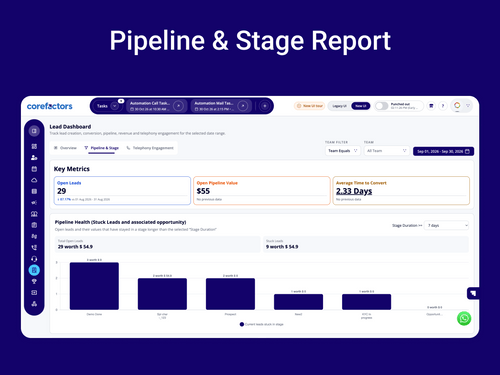Open the headset support icon in the sidebar
The width and height of the screenshot is (500, 375).
[x=34, y=259]
